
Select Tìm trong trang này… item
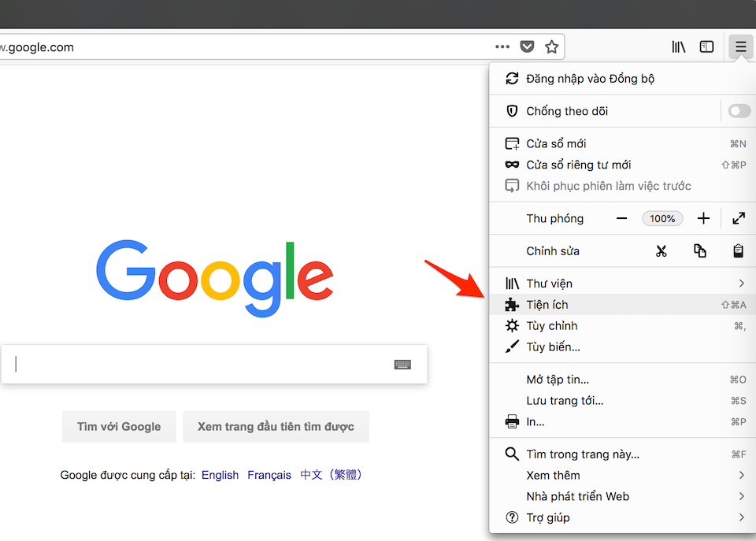click(622, 454)
